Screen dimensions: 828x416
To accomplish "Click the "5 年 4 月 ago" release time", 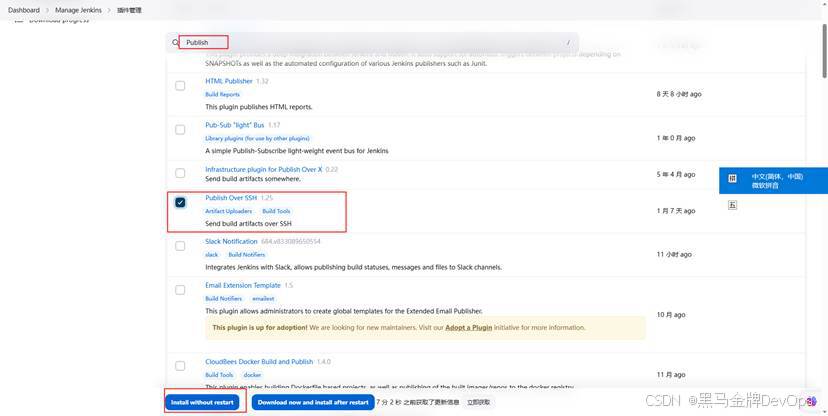I will 676,174.
